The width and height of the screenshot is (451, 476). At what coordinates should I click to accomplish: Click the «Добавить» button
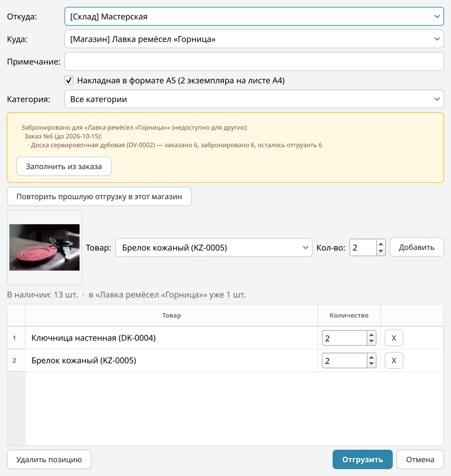pos(417,247)
